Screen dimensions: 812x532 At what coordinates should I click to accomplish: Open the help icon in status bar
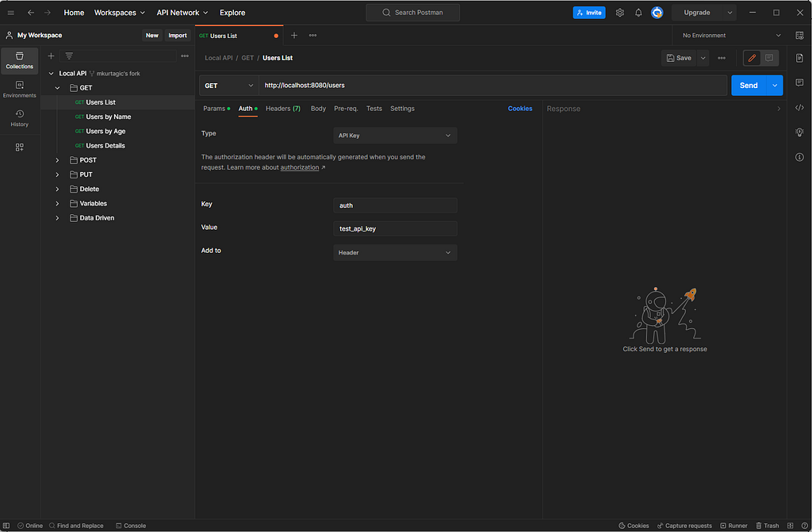(x=805, y=526)
